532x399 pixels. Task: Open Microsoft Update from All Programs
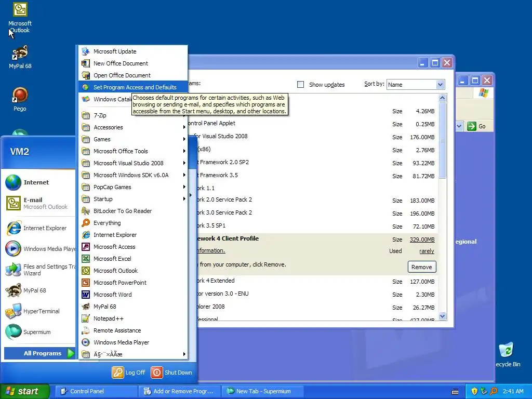(132, 51)
